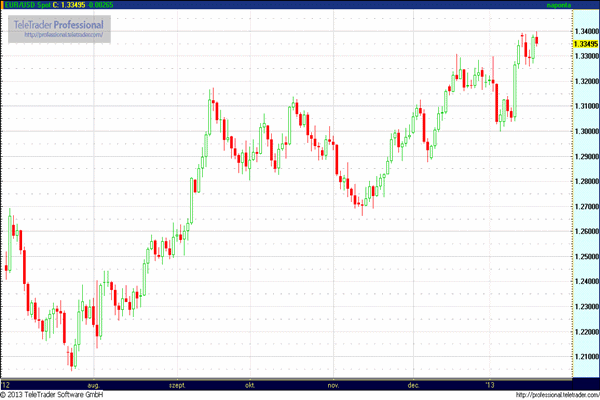This screenshot has width=600, height=400.
Task: Select the 1.21000 price axis label
Action: click(587, 356)
